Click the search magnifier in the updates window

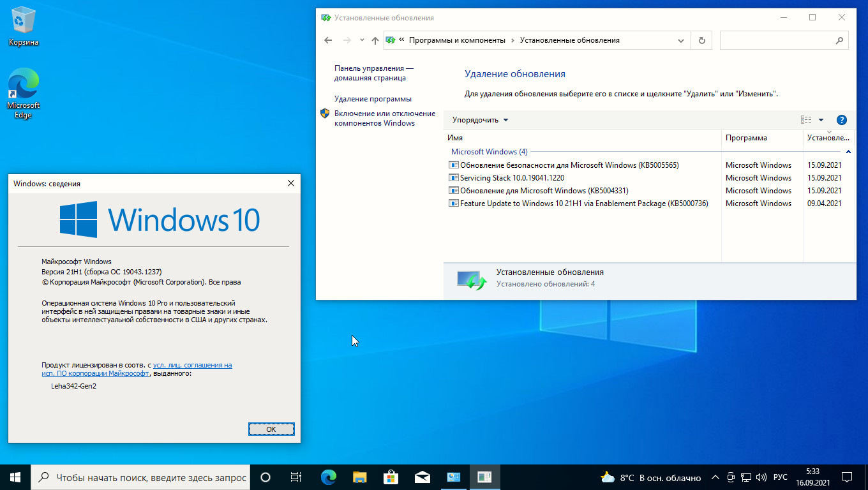click(839, 40)
